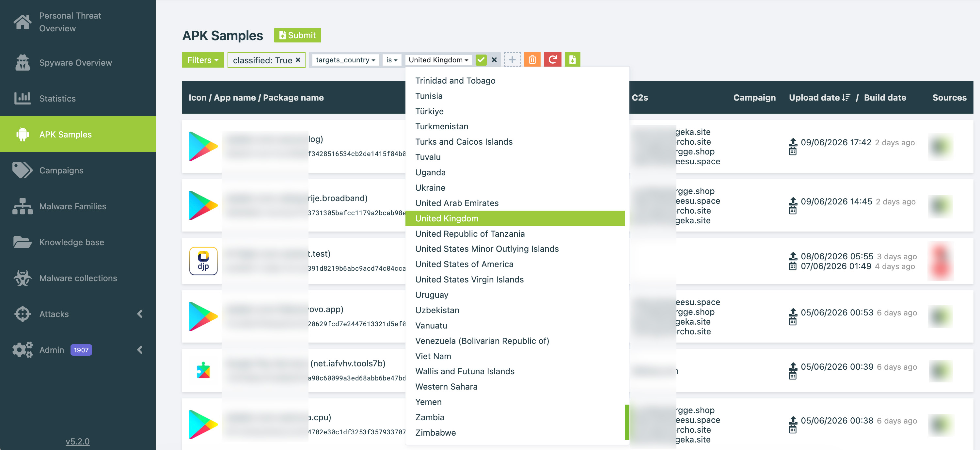
Task: Open Statistics sidebar page
Action: (78, 98)
